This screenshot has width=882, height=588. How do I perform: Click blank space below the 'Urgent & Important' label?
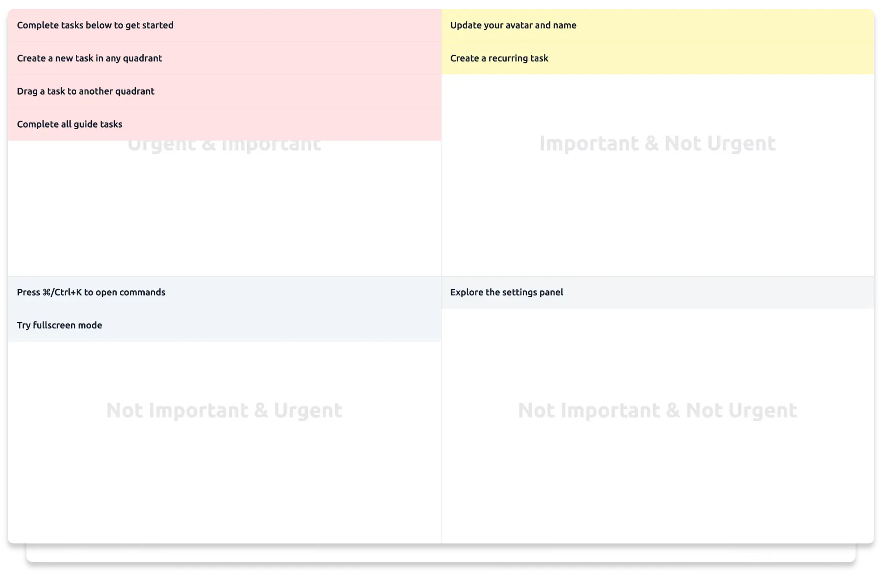[224, 211]
